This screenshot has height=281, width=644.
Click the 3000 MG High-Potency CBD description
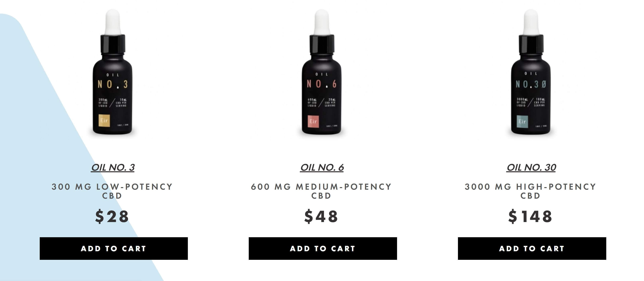tap(530, 191)
